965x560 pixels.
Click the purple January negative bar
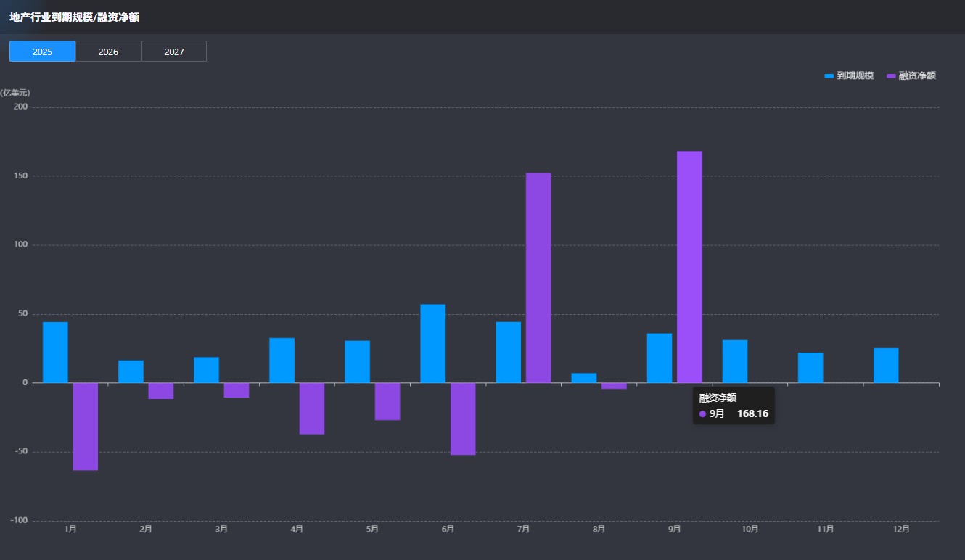86,427
